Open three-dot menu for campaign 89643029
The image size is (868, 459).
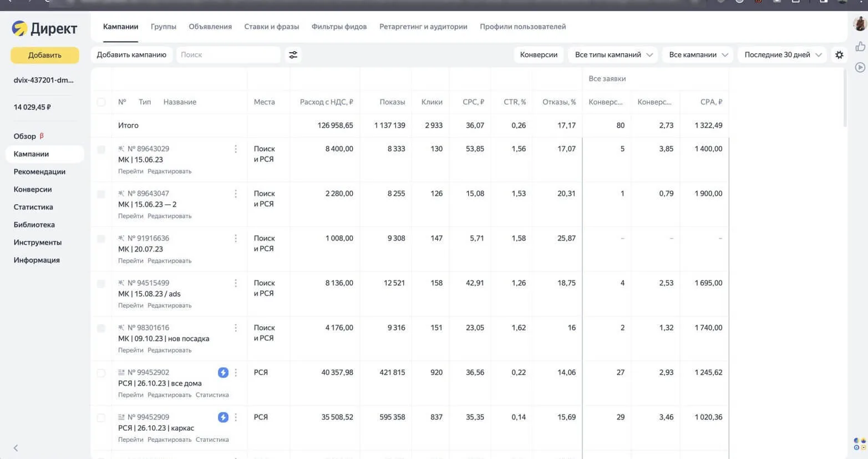pyautogui.click(x=236, y=149)
